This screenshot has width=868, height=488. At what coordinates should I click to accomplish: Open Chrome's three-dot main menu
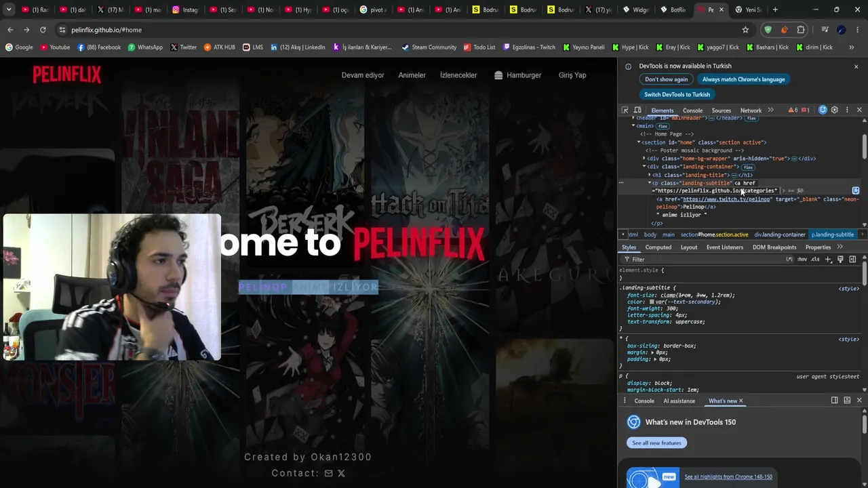857,30
